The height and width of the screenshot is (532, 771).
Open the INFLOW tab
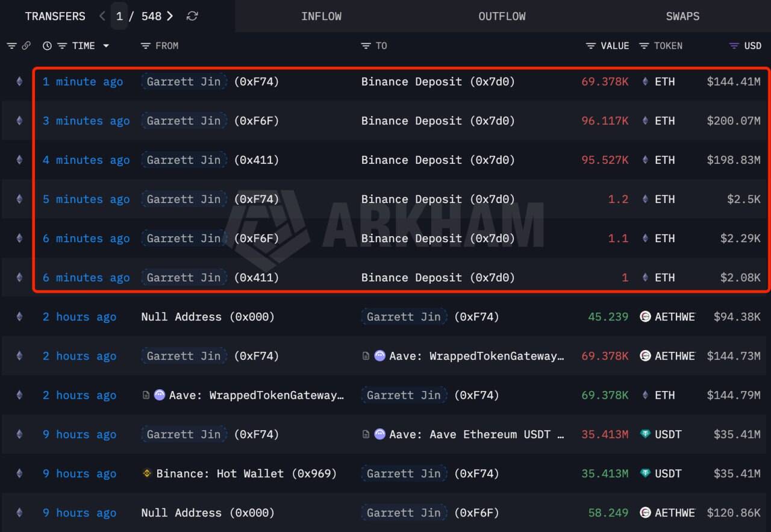[322, 16]
